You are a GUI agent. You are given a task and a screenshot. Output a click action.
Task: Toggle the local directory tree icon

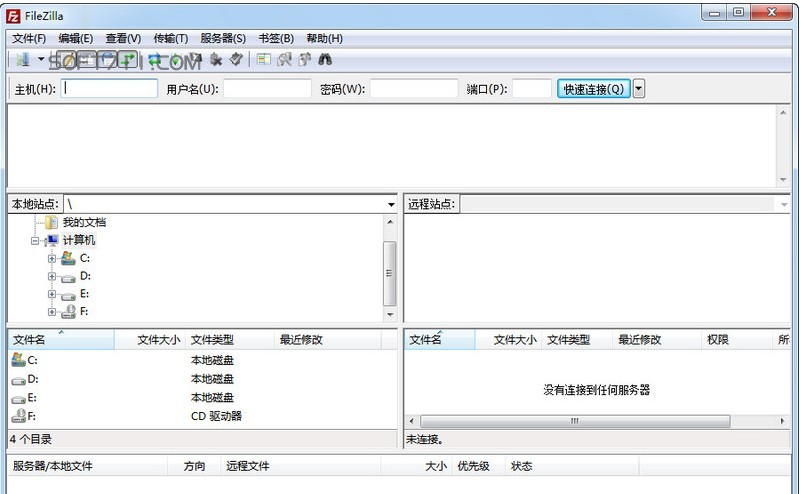click(x=87, y=60)
